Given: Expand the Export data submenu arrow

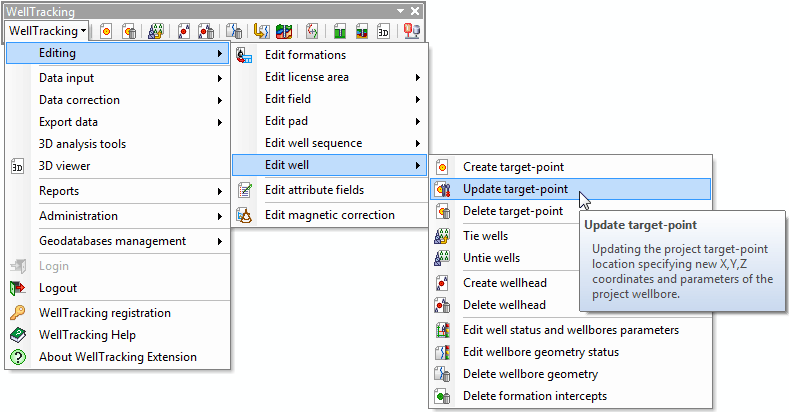Looking at the screenshot, I should [x=220, y=123].
